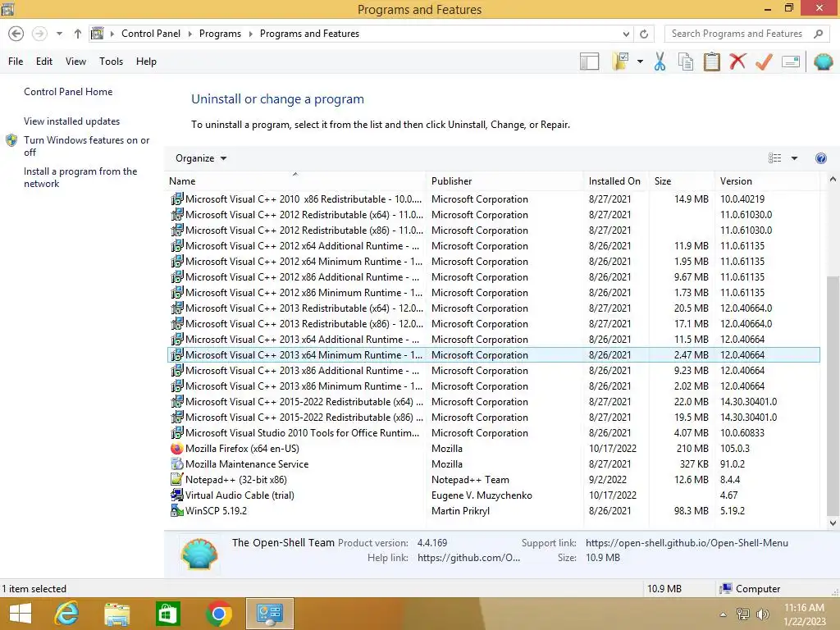Click the network tray icon

743,614
